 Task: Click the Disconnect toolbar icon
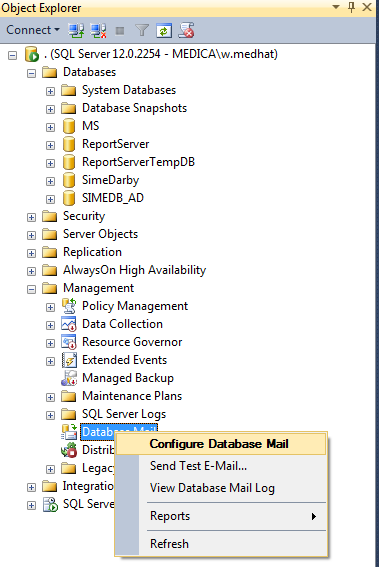click(98, 30)
